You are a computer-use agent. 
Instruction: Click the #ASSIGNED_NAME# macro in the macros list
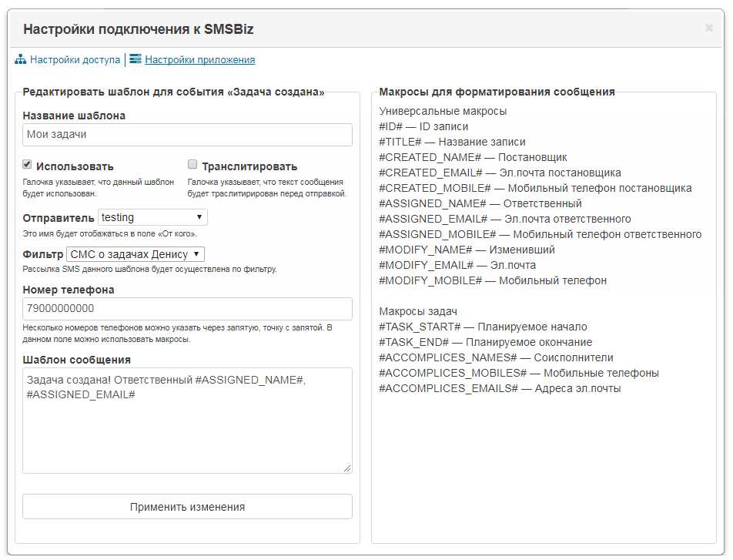point(480,203)
